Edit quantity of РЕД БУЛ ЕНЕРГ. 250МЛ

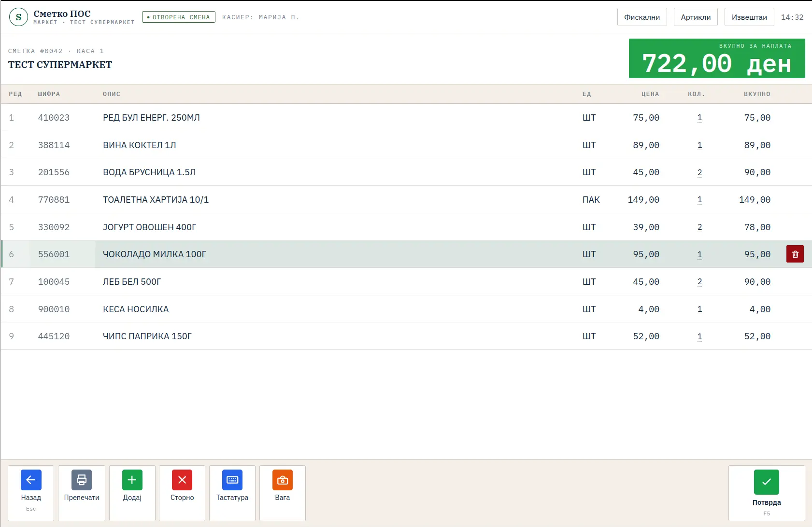[699, 118]
